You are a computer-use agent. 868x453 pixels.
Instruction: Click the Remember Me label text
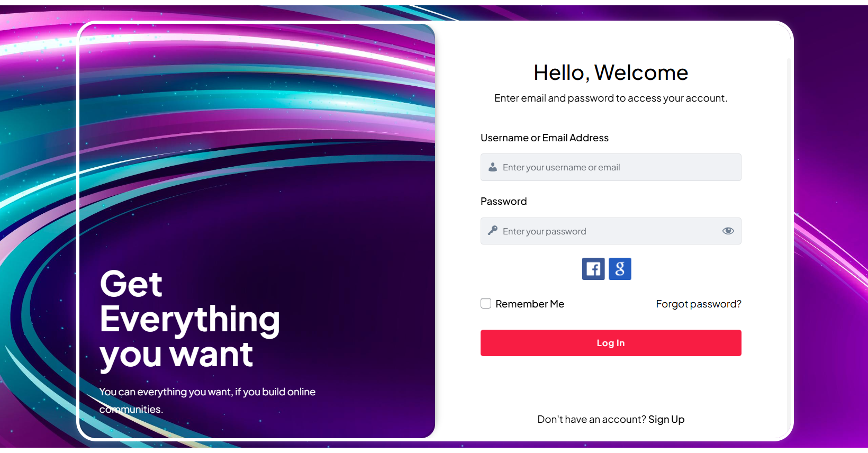coord(530,304)
